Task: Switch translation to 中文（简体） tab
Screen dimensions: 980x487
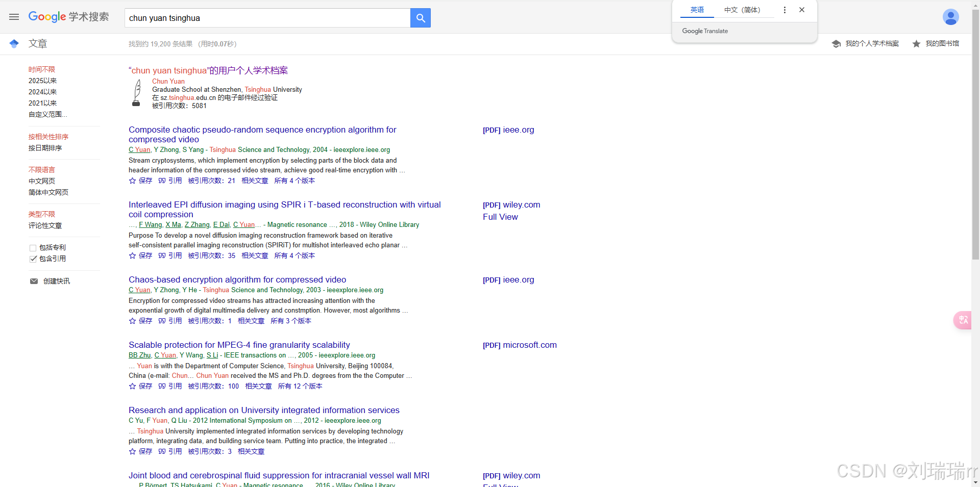Action: (744, 10)
